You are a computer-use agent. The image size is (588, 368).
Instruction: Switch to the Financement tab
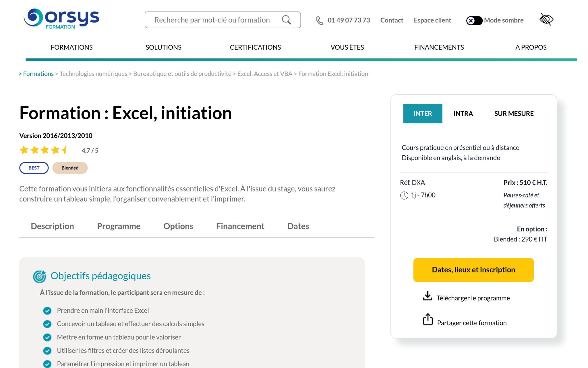point(240,226)
